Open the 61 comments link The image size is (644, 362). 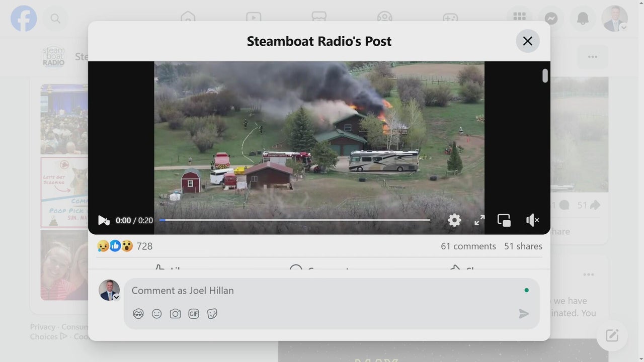pyautogui.click(x=468, y=246)
